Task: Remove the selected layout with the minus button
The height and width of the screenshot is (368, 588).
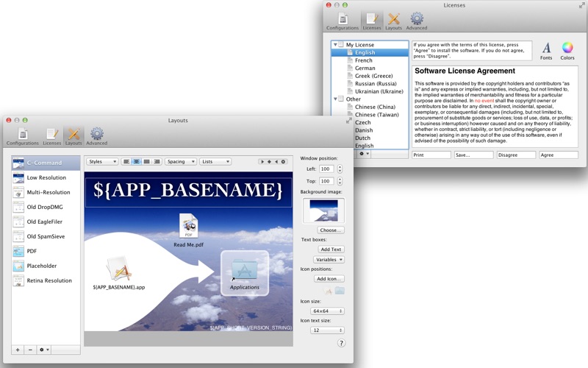Action: (30, 350)
